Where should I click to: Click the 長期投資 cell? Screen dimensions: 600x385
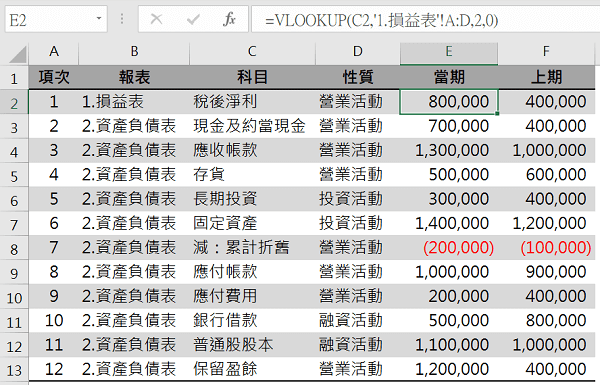(x=252, y=199)
